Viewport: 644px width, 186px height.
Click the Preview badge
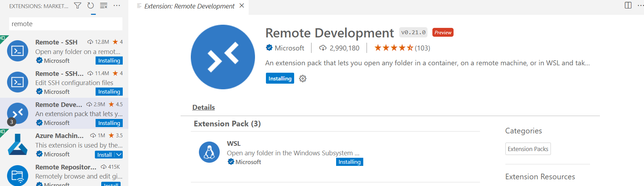tap(443, 32)
